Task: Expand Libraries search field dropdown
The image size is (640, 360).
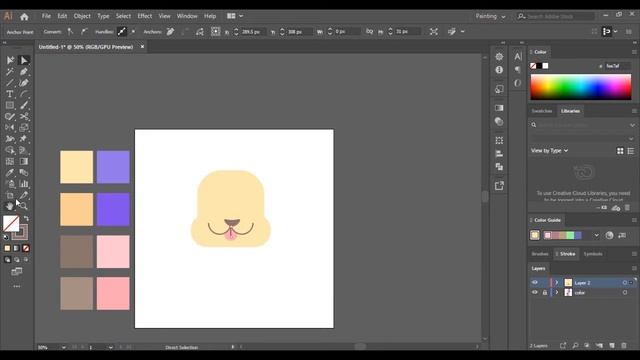Action: [x=632, y=125]
